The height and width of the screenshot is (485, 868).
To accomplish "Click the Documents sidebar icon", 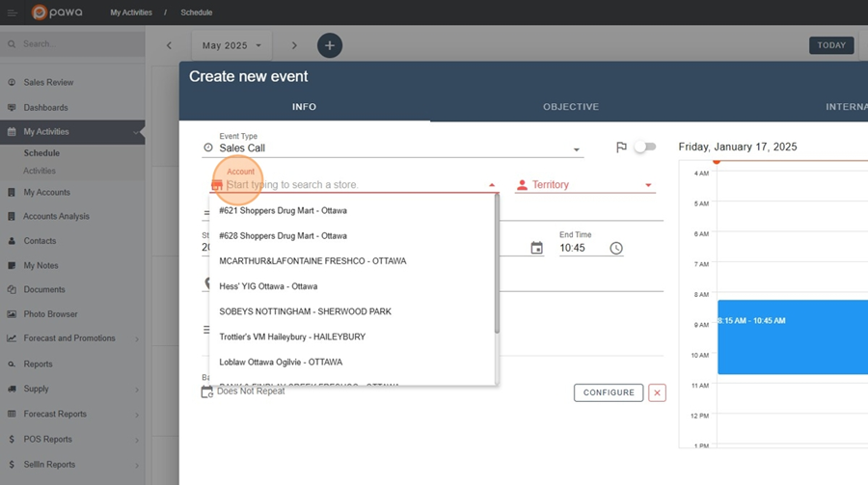I will (12, 289).
